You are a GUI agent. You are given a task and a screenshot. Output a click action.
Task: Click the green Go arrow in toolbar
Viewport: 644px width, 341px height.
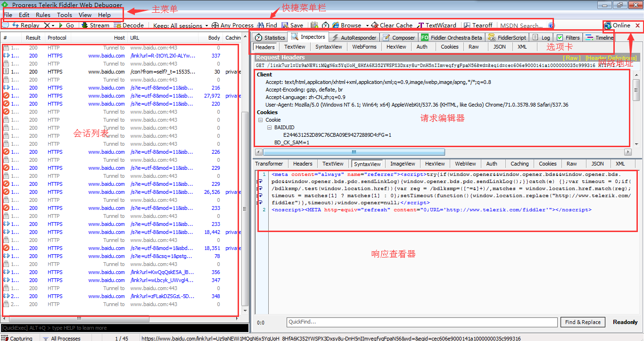[x=66, y=25]
